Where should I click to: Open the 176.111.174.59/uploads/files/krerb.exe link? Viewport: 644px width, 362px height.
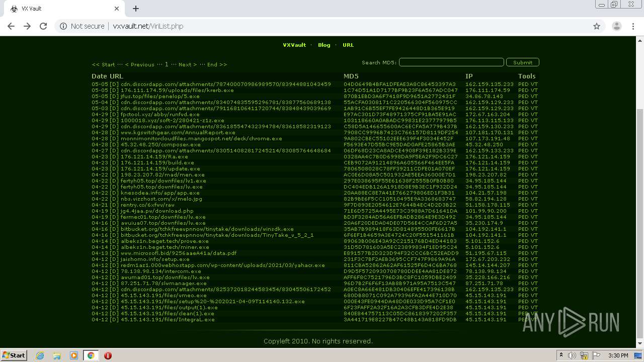177,90
